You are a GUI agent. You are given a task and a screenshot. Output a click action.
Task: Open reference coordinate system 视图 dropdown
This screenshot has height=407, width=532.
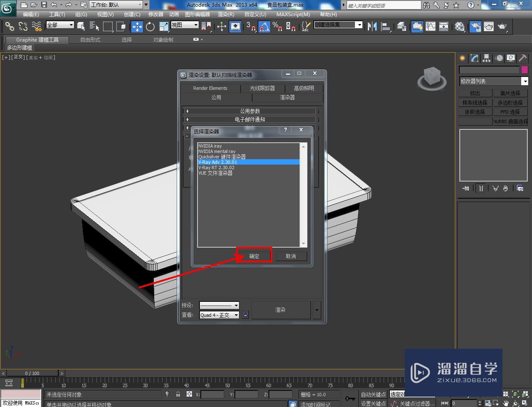[185, 25]
